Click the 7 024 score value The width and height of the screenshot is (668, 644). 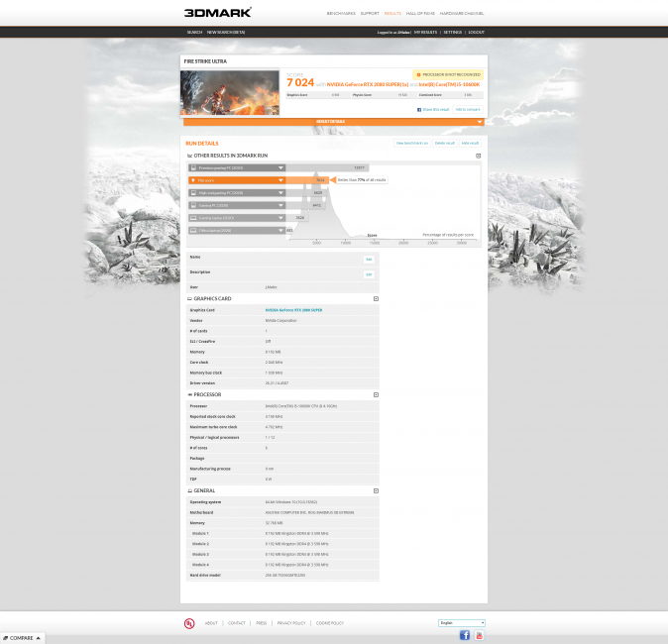[x=300, y=82]
